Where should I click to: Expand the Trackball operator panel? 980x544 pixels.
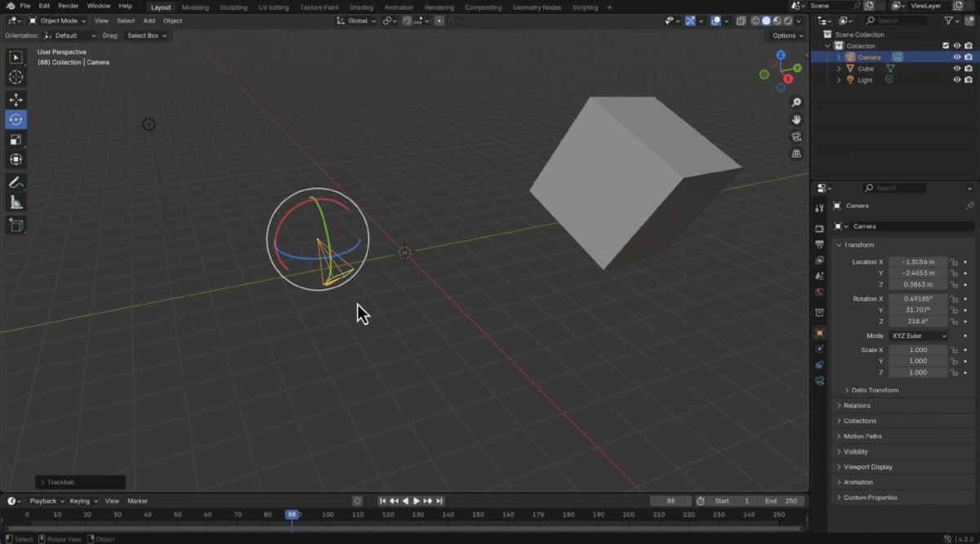[42, 483]
